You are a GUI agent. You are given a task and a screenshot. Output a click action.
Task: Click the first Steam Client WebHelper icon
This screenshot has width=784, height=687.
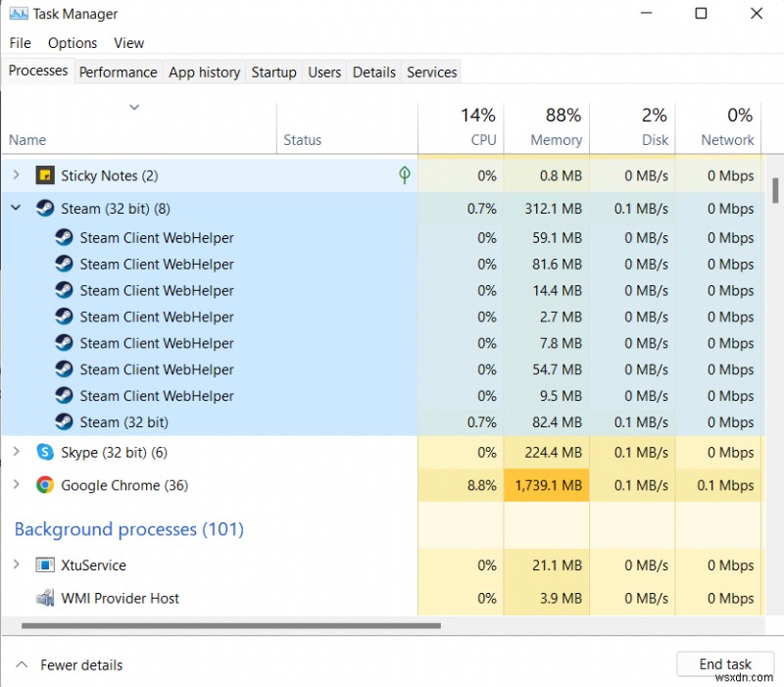click(x=64, y=237)
